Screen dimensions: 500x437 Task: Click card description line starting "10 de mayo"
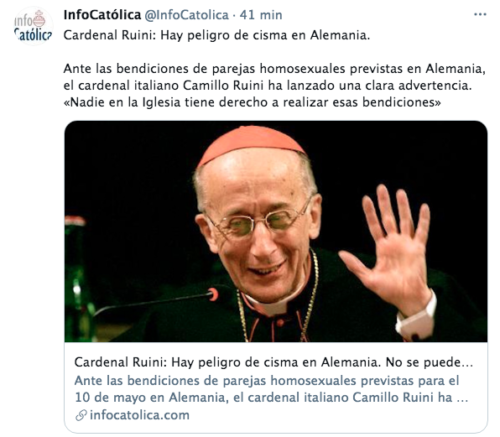coord(271,398)
